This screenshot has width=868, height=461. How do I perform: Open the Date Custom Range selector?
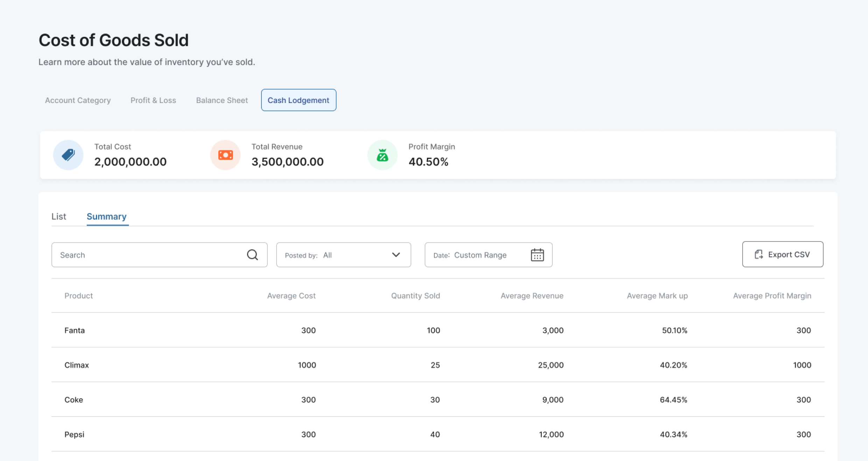[x=479, y=255]
